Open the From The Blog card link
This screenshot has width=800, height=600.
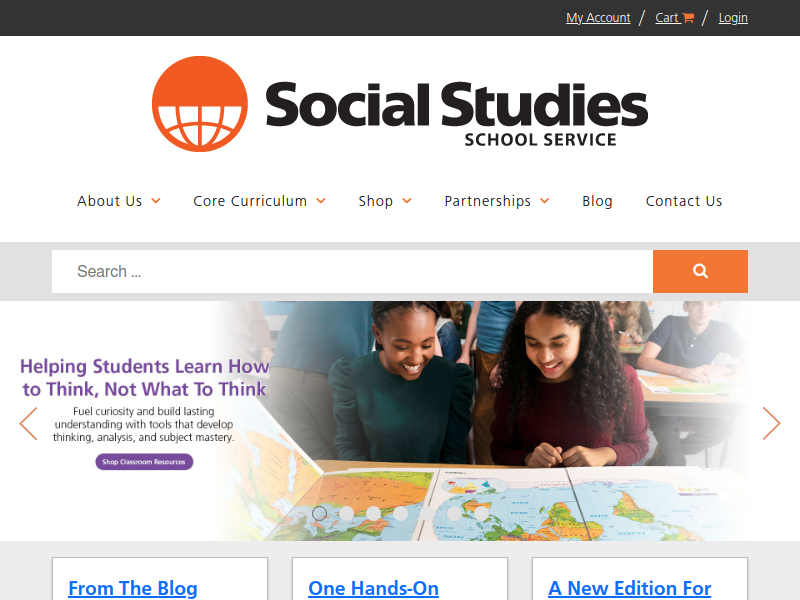coord(133,588)
